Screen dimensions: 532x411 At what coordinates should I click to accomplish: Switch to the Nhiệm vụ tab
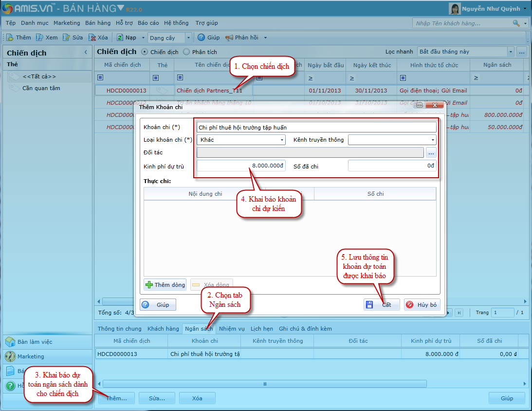pyautogui.click(x=232, y=329)
